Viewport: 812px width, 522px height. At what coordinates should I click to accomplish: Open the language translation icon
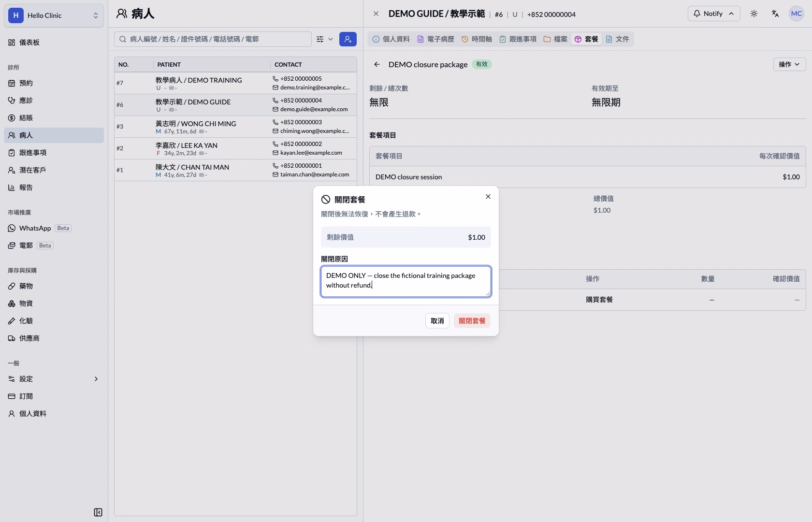[775, 14]
